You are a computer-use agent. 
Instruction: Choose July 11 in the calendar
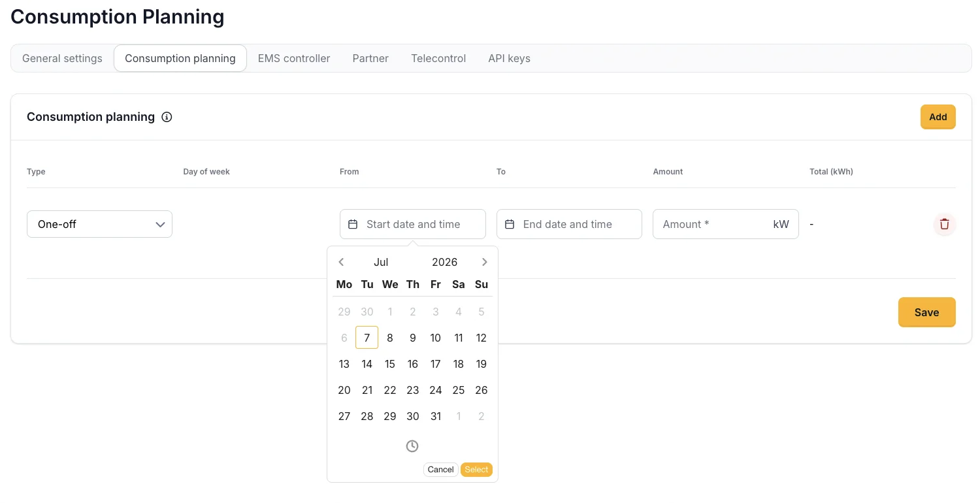pyautogui.click(x=459, y=338)
